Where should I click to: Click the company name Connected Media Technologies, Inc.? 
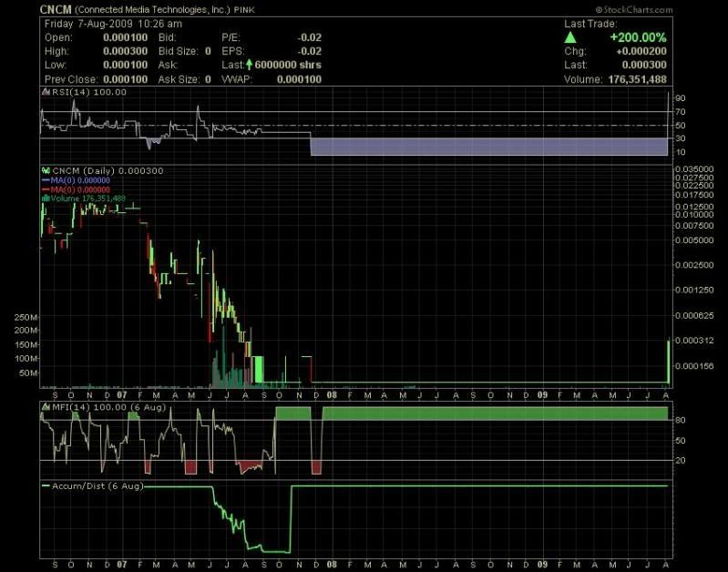click(x=152, y=10)
